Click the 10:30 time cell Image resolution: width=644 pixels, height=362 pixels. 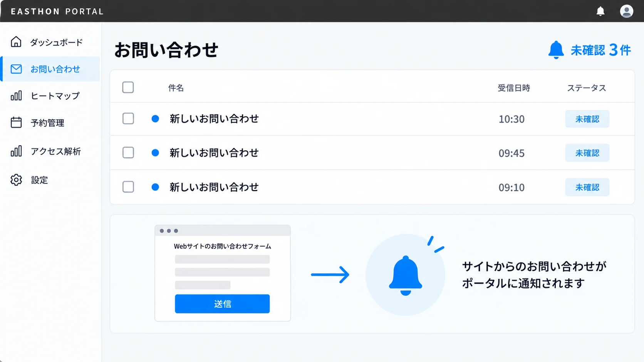tap(512, 119)
